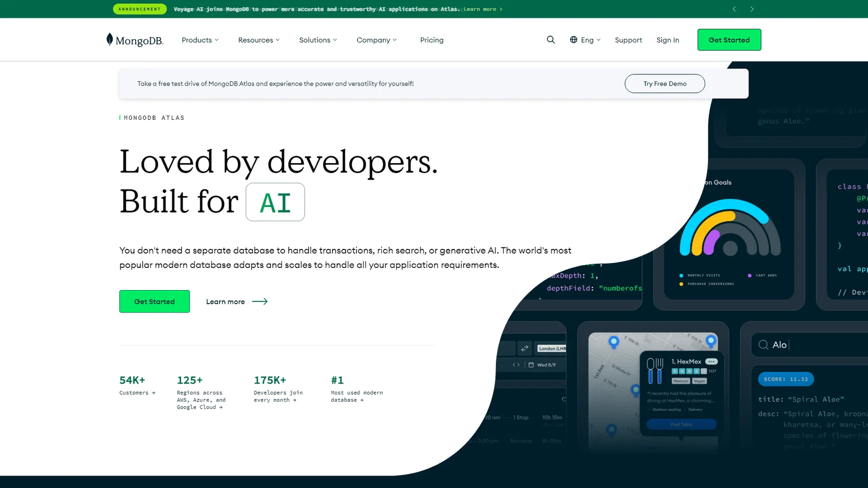Click the hero Get Started button
This screenshot has width=868, height=488.
tap(155, 301)
